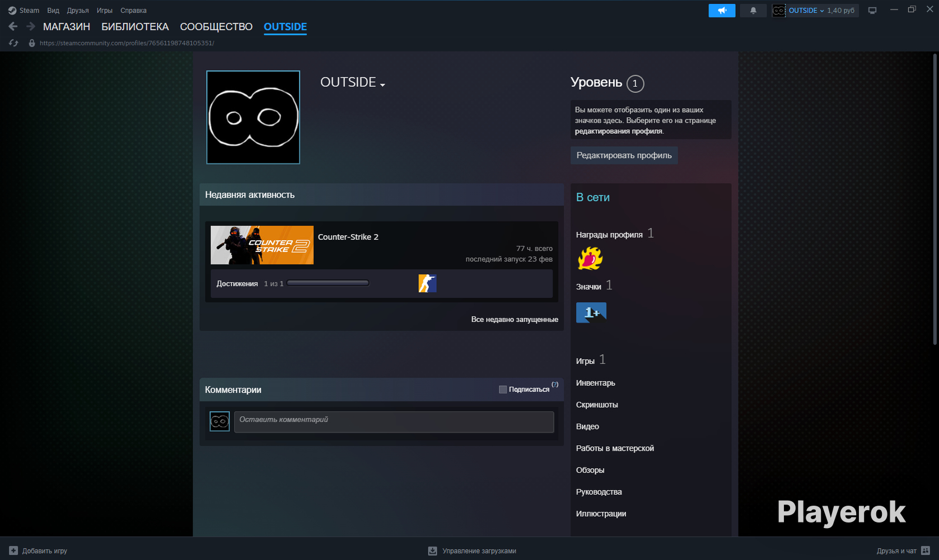Click the comment subscription help (?) mark
Screen dimensions: 939x560
(555, 384)
